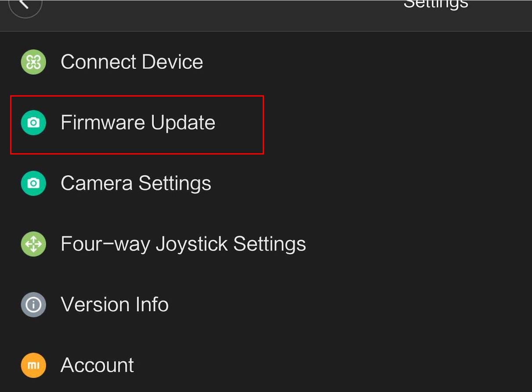Tap the camera icon beside Firmware Update
Screen dimensions: 532x392
point(33,122)
